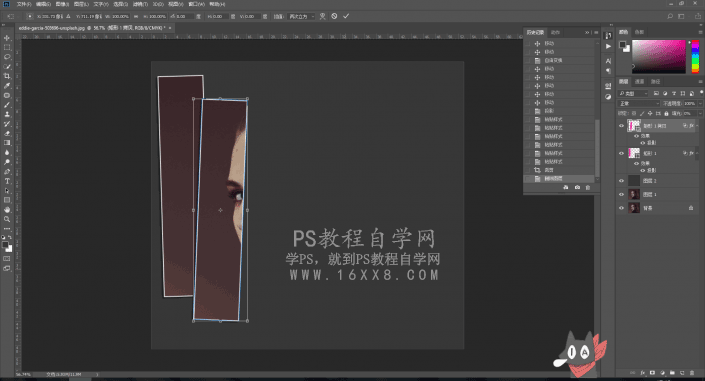Collapse effects list of 矩形 1 layer
The height and width of the screenshot is (381, 705).
697,153
